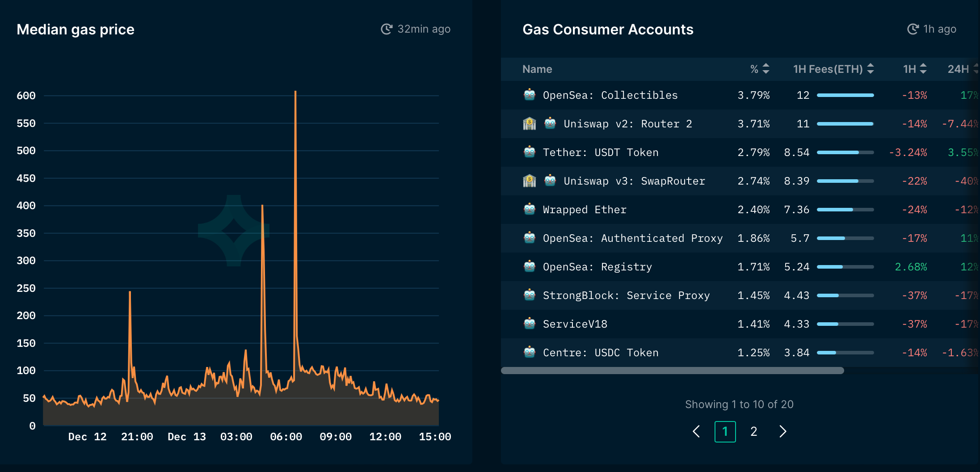Click the 4.43 fees value for StrongBlock
The height and width of the screenshot is (472, 980).
coord(797,295)
